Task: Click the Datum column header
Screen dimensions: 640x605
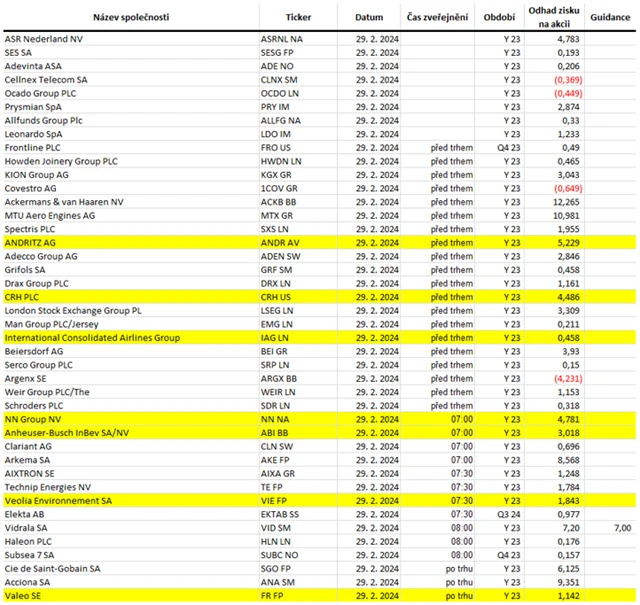Action: click(368, 17)
